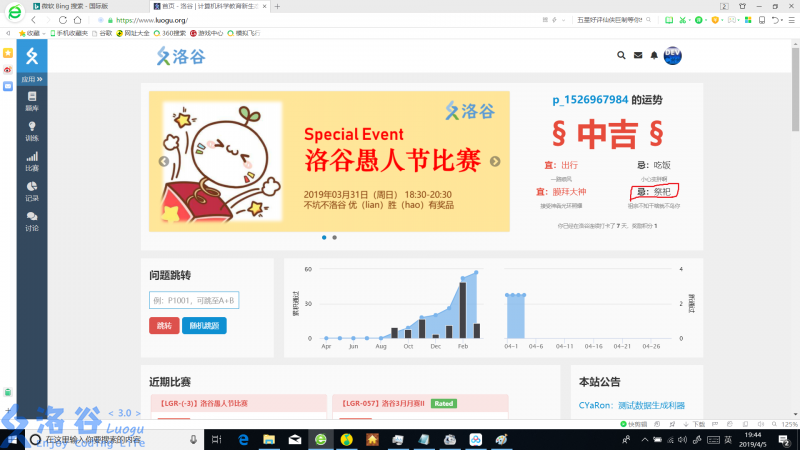
Task: Open the 记录 records pie icon
Action: pyautogui.click(x=32, y=191)
